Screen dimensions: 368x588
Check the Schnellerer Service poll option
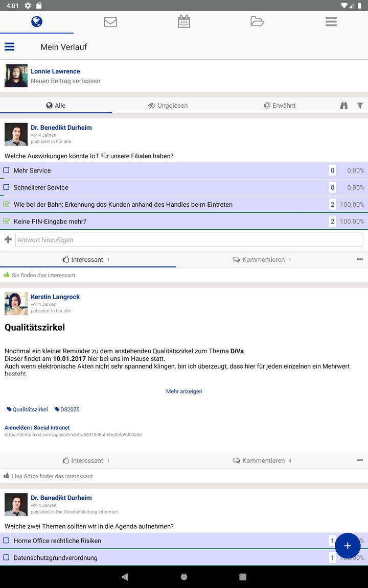(x=6, y=187)
